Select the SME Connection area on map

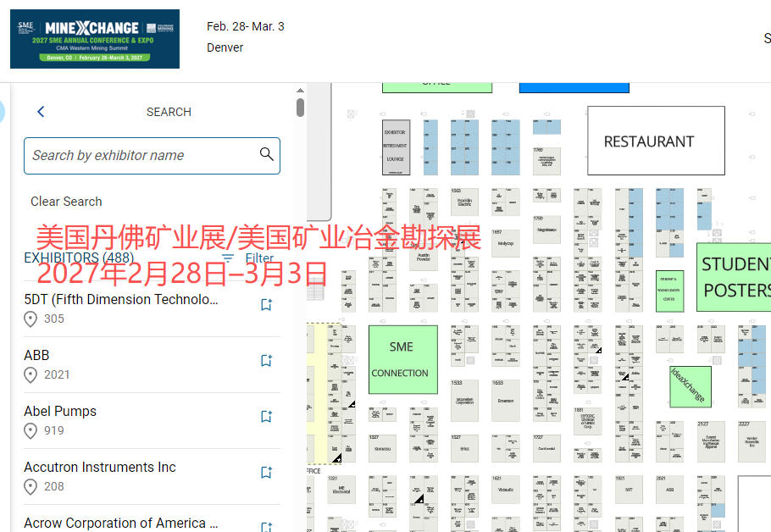click(402, 359)
